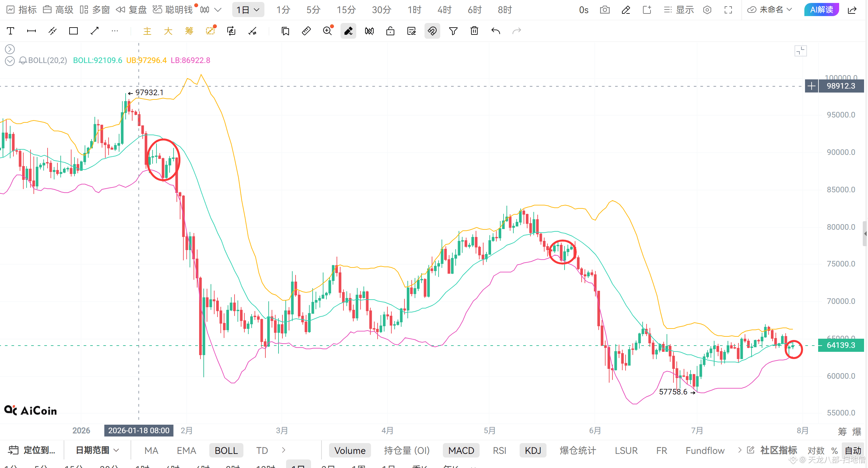
Task: Click the pencil edit icon top right
Action: click(626, 10)
